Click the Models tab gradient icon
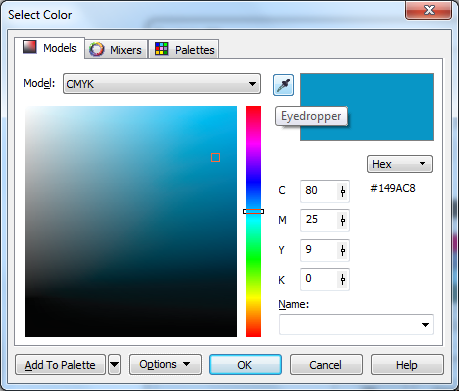The width and height of the screenshot is (459, 391). point(29,47)
